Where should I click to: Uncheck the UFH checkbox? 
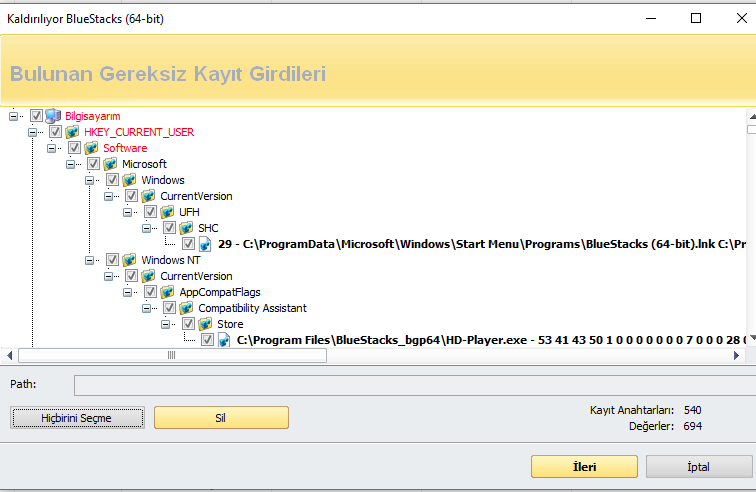[150, 212]
